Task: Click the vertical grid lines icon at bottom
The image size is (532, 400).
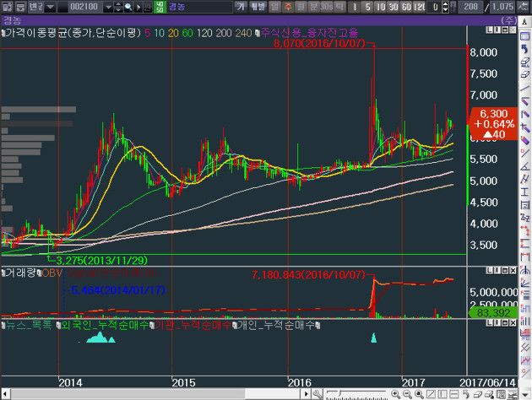Action: pyautogui.click(x=442, y=394)
